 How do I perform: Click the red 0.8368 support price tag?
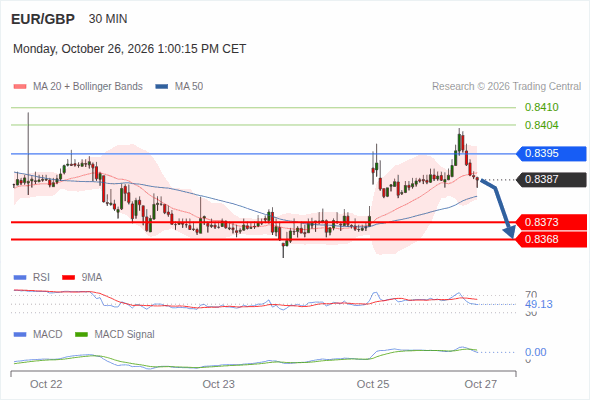click(551, 239)
